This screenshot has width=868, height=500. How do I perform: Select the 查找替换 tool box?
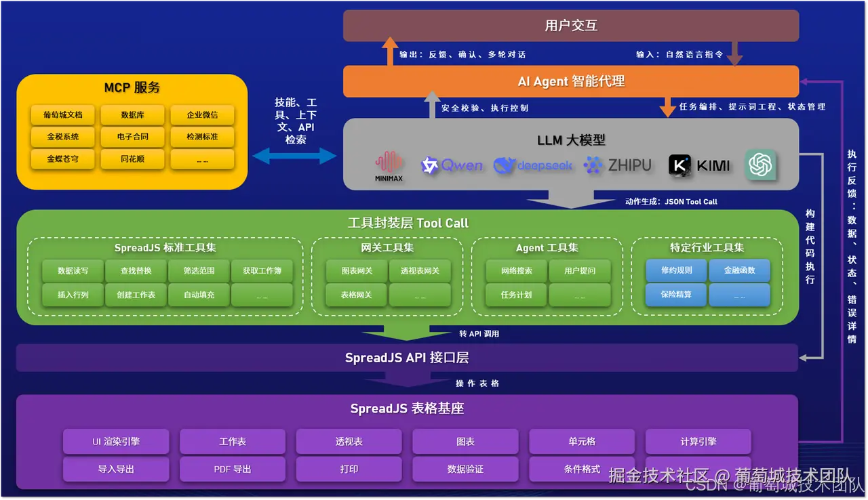click(x=136, y=270)
